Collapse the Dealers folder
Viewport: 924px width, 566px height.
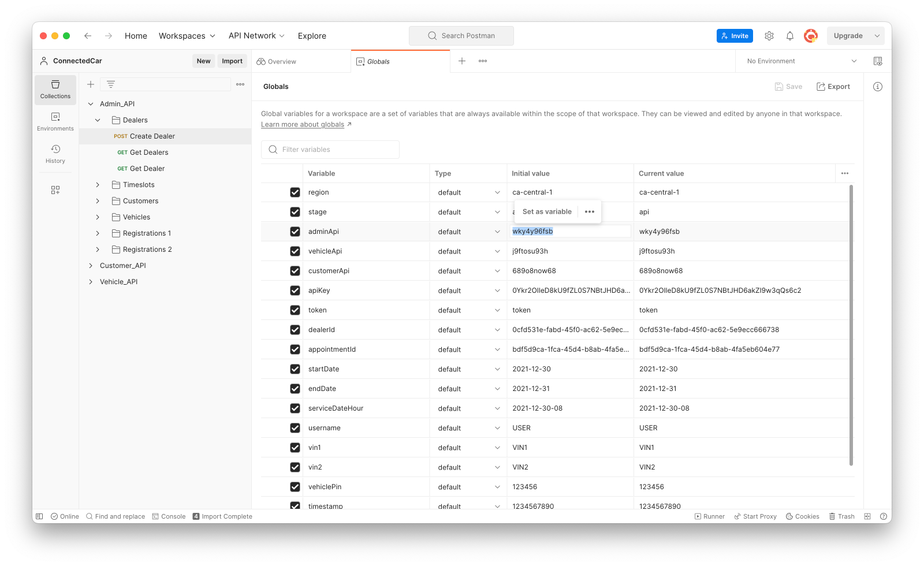point(98,120)
